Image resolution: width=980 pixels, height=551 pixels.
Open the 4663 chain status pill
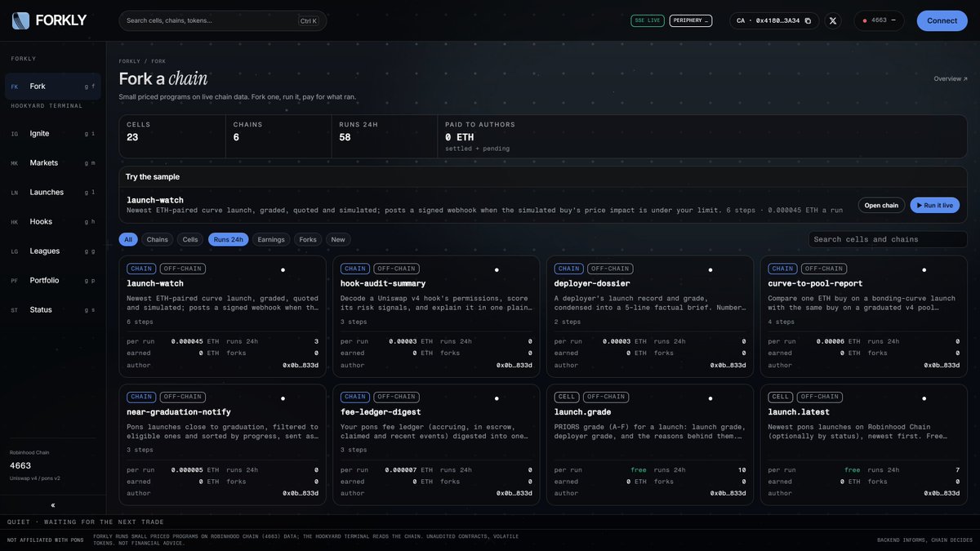879,20
